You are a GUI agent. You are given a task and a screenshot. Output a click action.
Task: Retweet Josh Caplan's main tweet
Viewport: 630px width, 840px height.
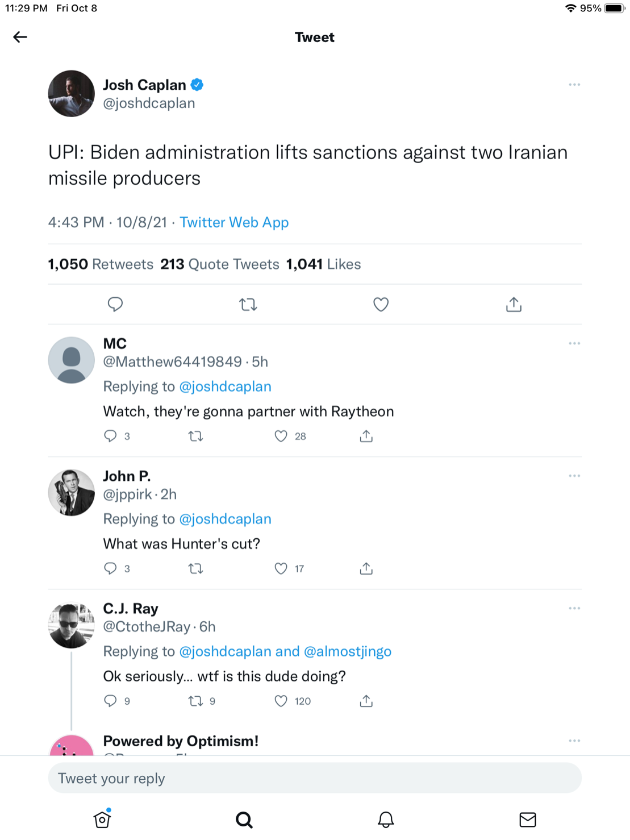[x=248, y=305]
